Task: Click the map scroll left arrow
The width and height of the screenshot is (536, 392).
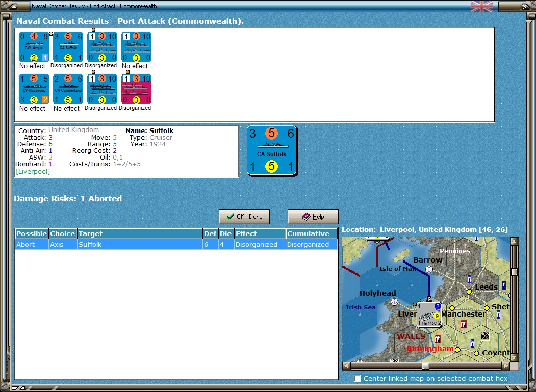Action: tap(346, 366)
